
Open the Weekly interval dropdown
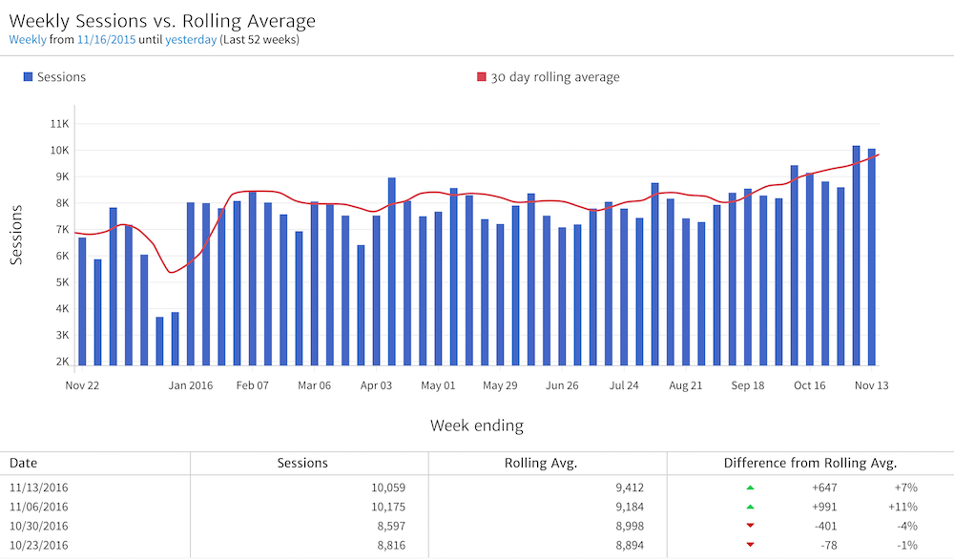pyautogui.click(x=28, y=40)
